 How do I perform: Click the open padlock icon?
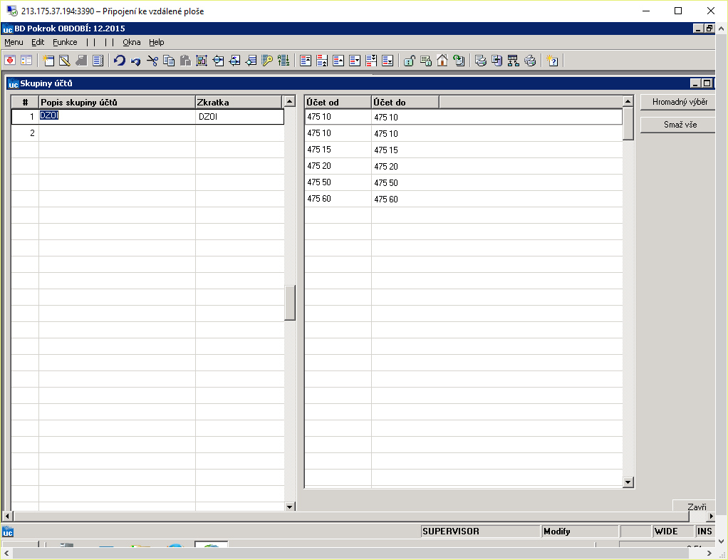[x=409, y=61]
